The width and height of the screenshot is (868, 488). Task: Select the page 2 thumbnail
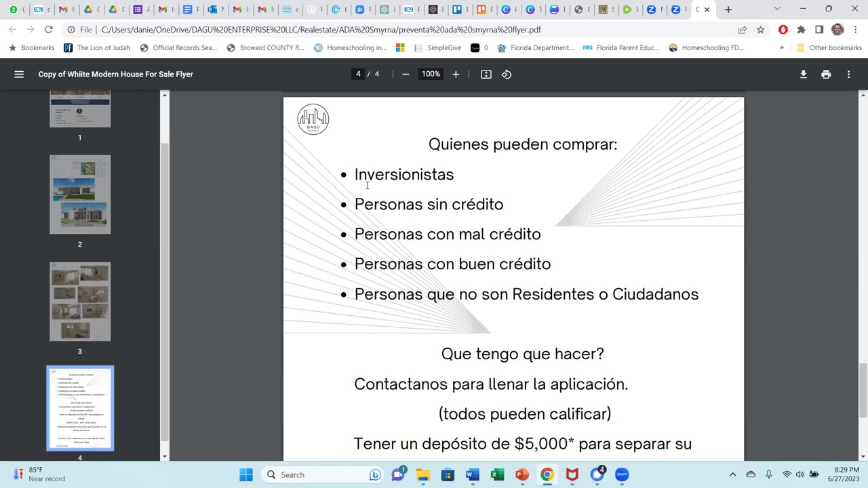coord(80,195)
